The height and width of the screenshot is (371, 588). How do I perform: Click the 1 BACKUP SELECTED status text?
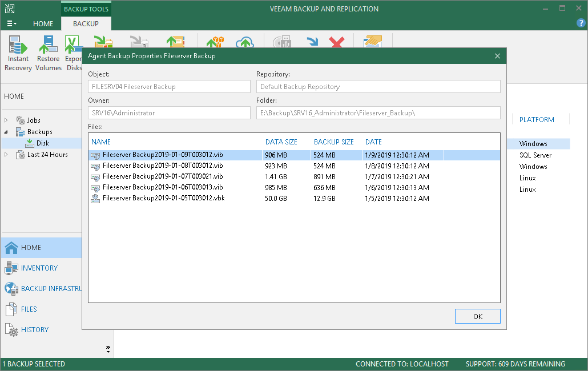[34, 364]
